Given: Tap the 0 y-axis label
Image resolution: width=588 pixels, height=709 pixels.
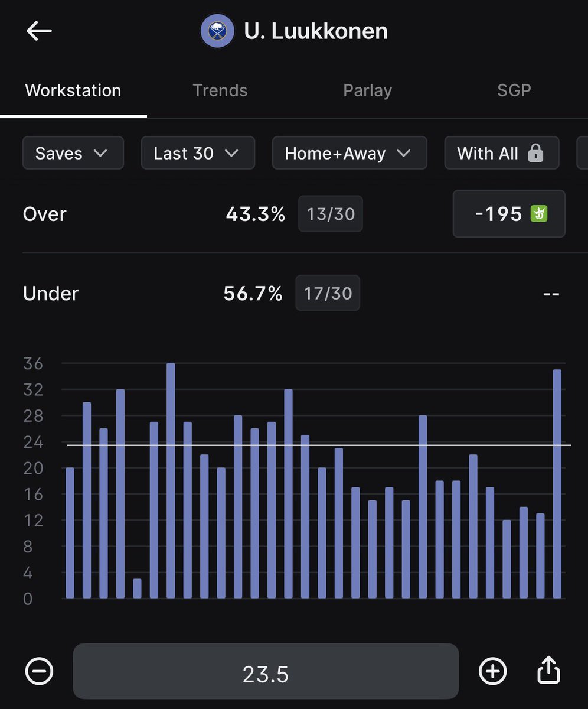Looking at the screenshot, I should 28,599.
